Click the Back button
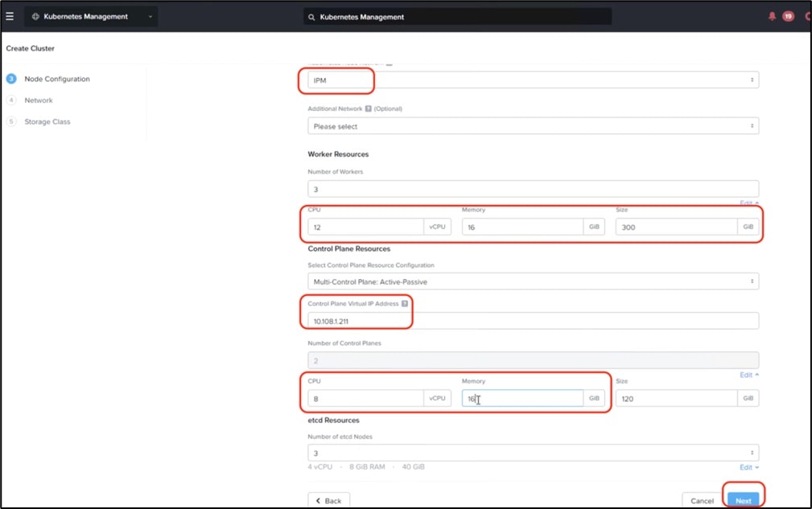The height and width of the screenshot is (509, 812). click(x=329, y=500)
